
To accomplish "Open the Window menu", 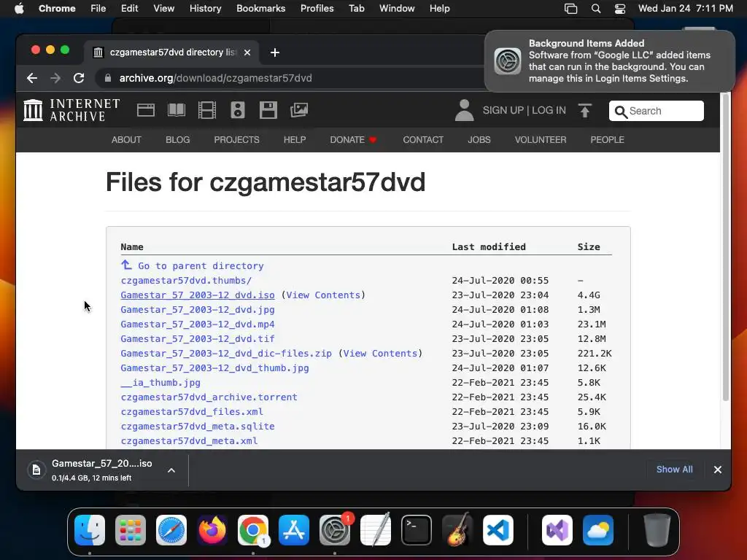I will [397, 9].
